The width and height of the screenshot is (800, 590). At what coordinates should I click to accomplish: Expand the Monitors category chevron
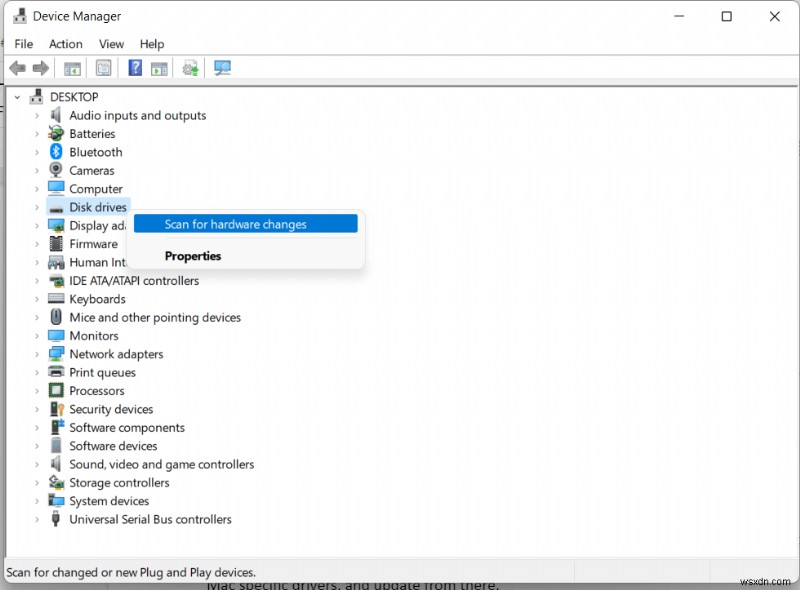37,336
